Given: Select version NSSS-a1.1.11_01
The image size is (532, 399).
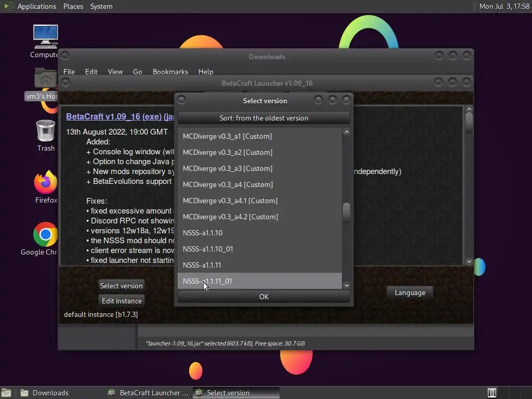Looking at the screenshot, I should (x=260, y=281).
